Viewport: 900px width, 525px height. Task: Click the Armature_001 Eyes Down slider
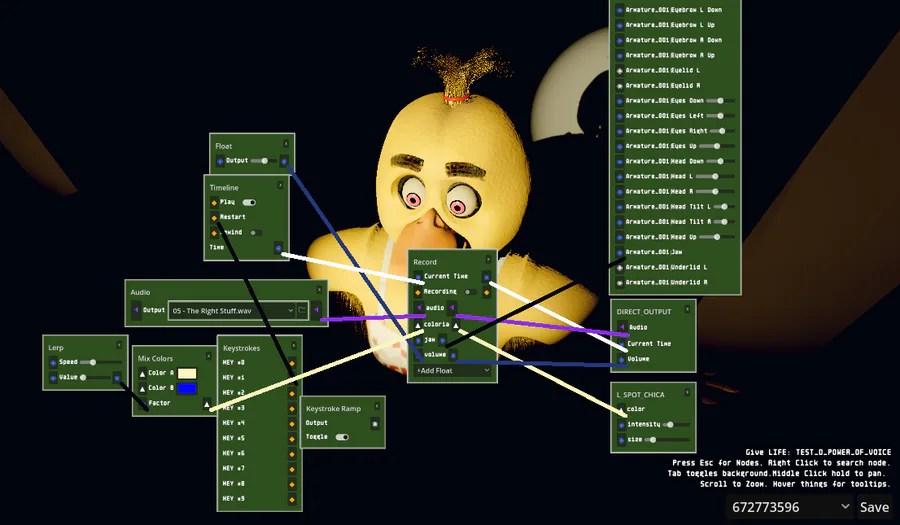click(x=720, y=101)
